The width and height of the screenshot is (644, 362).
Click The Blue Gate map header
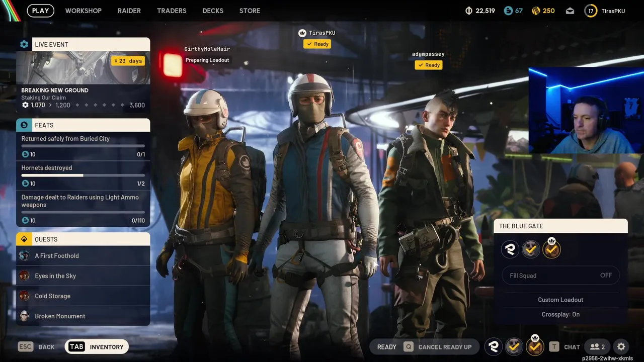560,226
